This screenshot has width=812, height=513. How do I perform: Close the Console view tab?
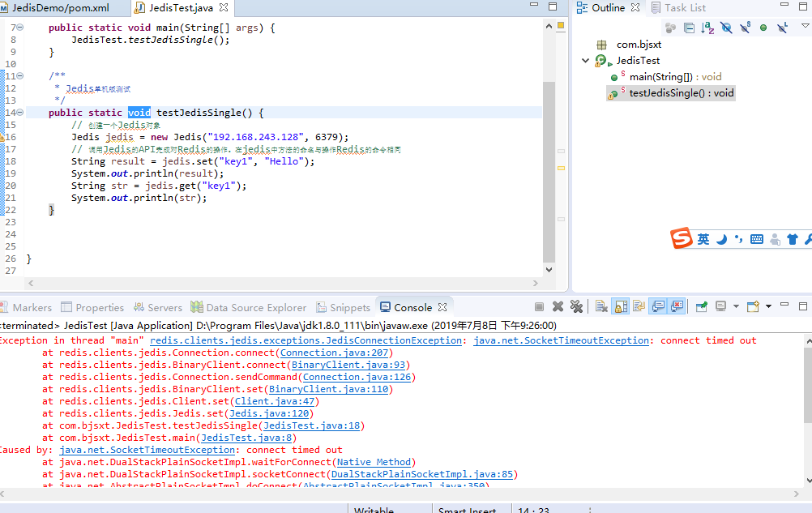442,307
